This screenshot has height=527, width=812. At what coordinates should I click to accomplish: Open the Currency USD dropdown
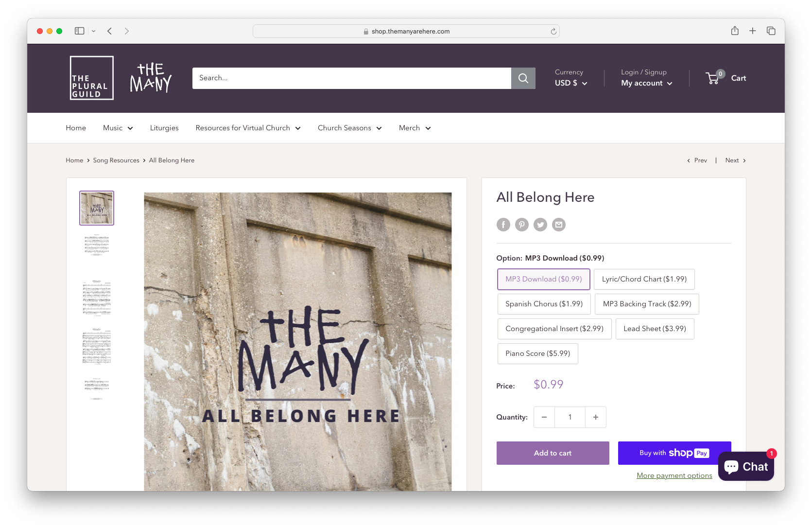pyautogui.click(x=571, y=83)
